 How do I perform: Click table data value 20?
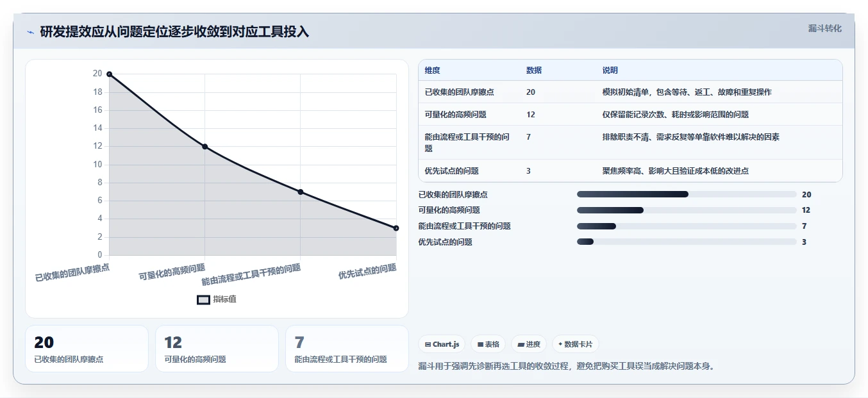531,92
